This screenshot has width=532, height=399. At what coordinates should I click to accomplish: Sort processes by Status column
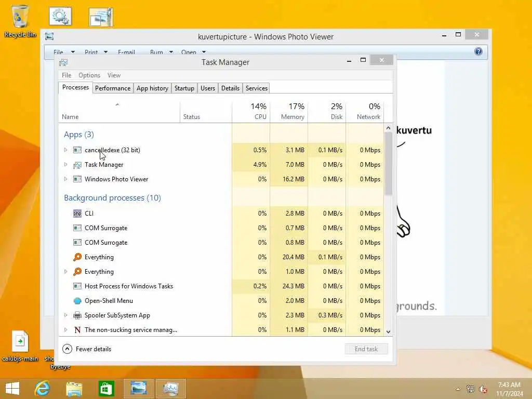click(x=206, y=112)
